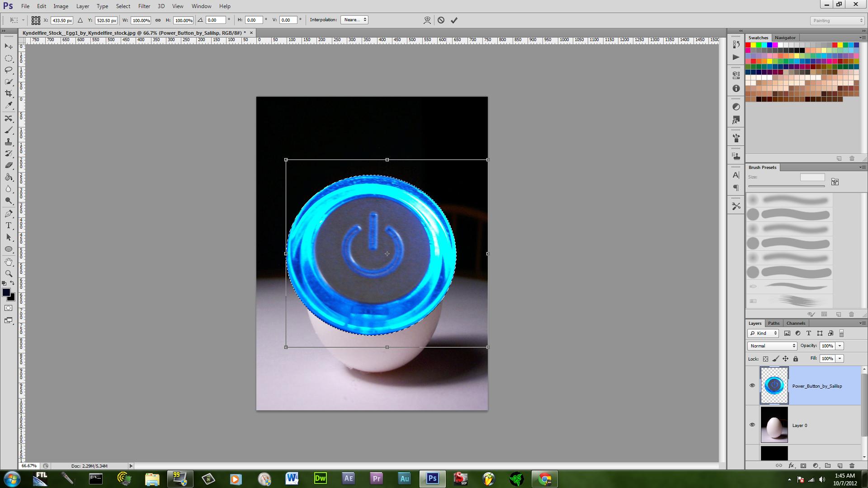Select the History Brush tool
Screen dimensions: 868x488
(9, 154)
